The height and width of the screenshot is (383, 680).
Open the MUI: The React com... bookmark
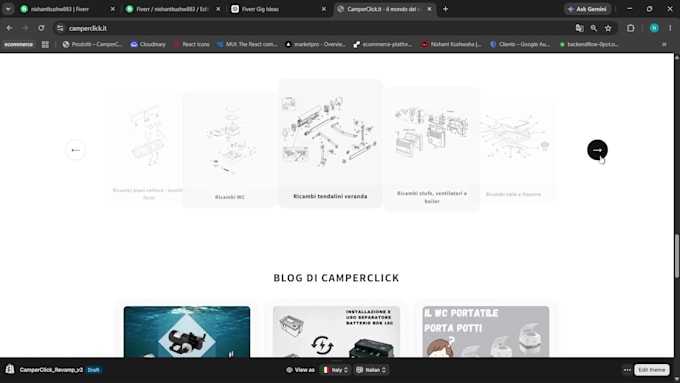[247, 44]
